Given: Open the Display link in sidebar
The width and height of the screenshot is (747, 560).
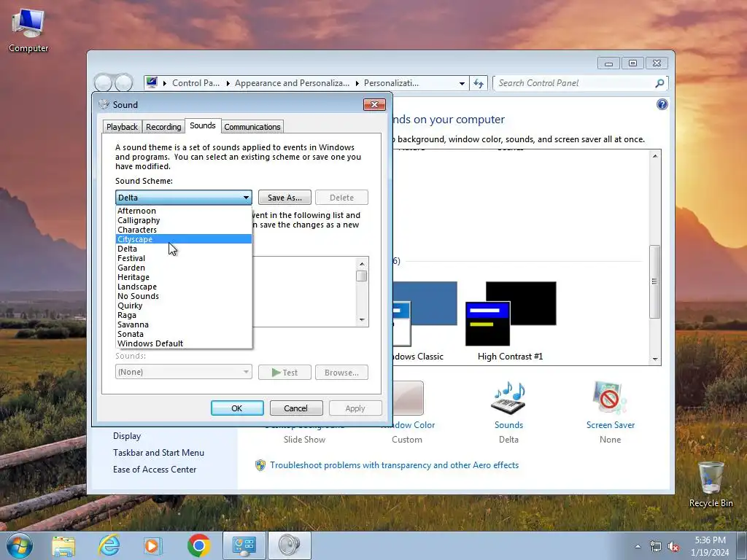Looking at the screenshot, I should [x=127, y=436].
